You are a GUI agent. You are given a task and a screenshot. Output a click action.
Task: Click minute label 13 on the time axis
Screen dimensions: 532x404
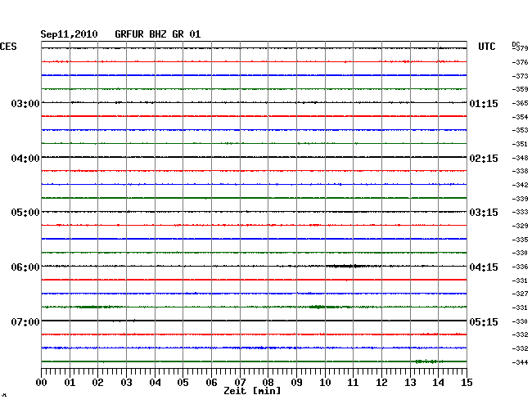point(410,383)
